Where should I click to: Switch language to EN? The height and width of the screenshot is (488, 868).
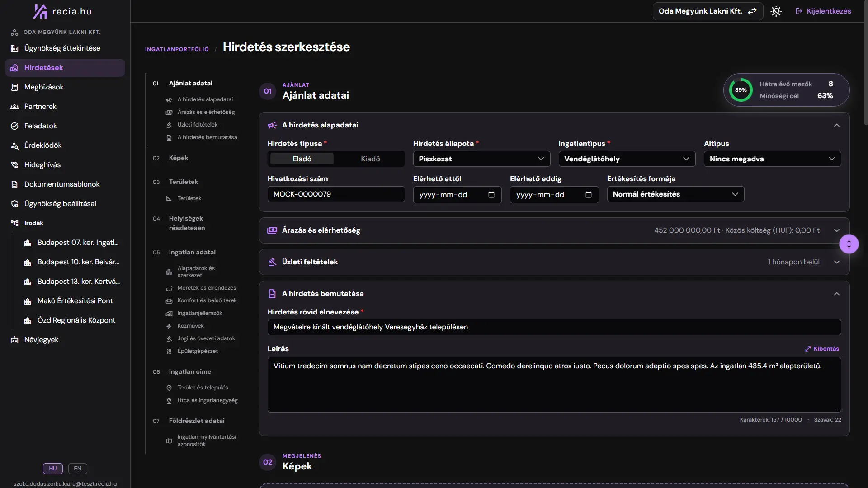tap(78, 469)
